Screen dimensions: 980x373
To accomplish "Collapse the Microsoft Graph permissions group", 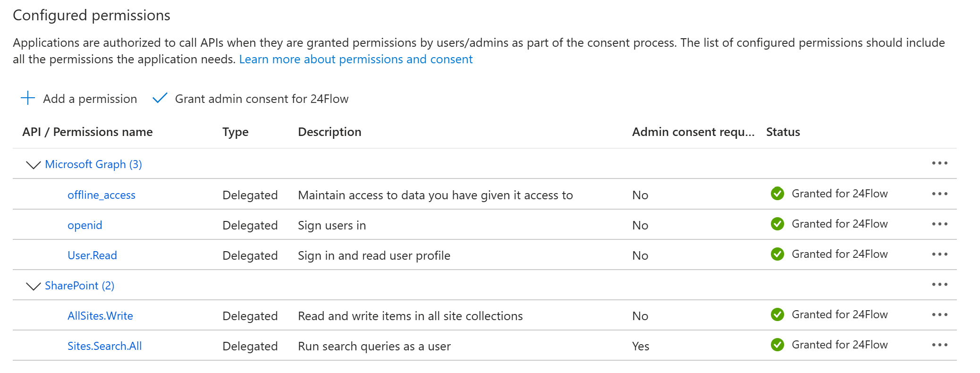I will [x=33, y=165].
